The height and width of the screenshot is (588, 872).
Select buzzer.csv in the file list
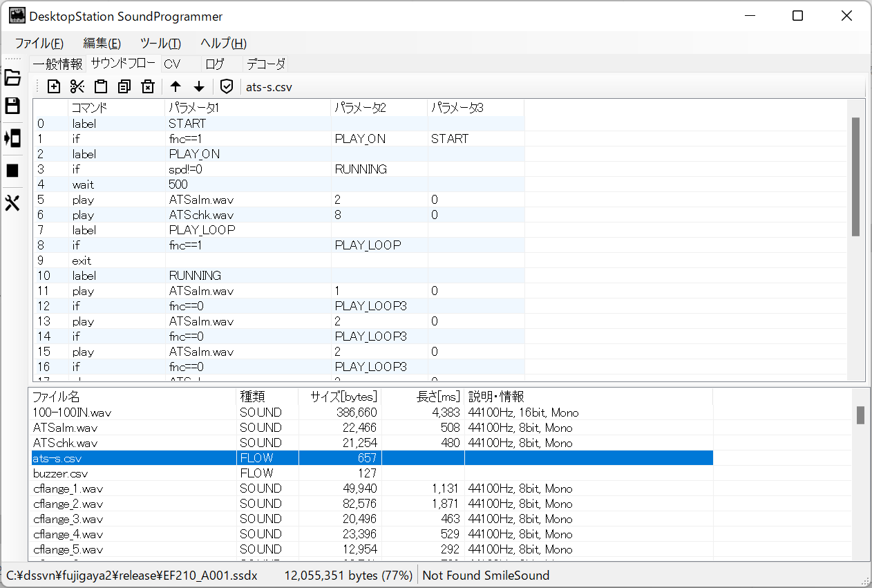tap(61, 473)
